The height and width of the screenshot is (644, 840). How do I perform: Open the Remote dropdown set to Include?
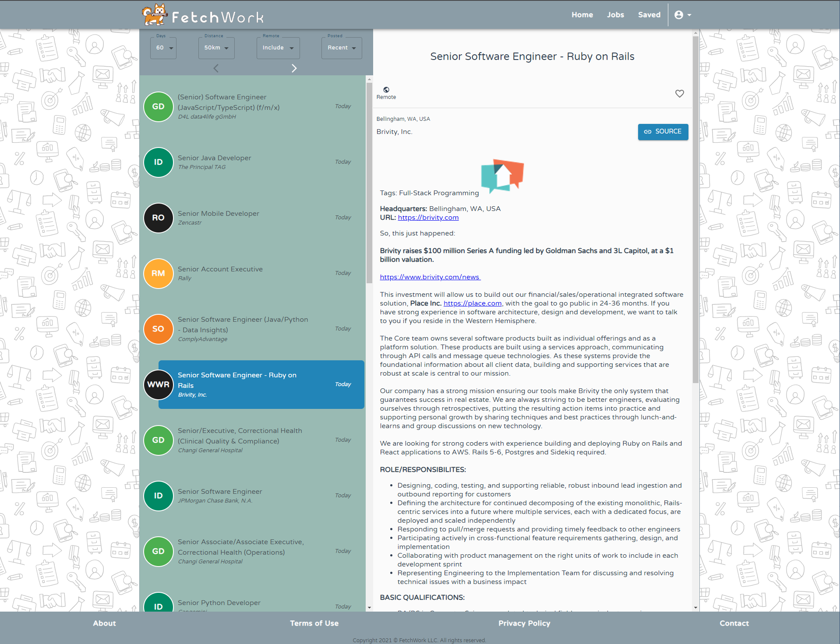coord(278,48)
